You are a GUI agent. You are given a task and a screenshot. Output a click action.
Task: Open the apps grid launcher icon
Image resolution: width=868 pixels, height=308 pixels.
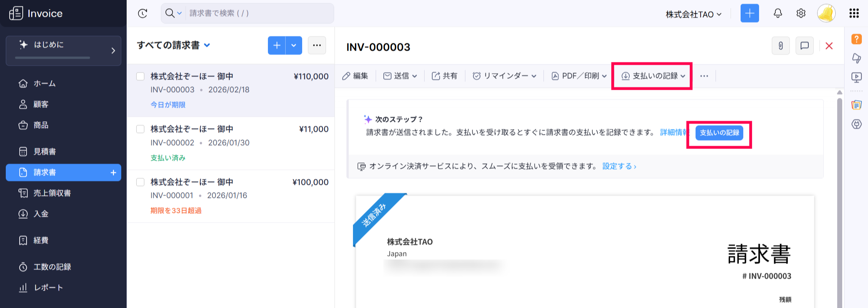pos(854,13)
